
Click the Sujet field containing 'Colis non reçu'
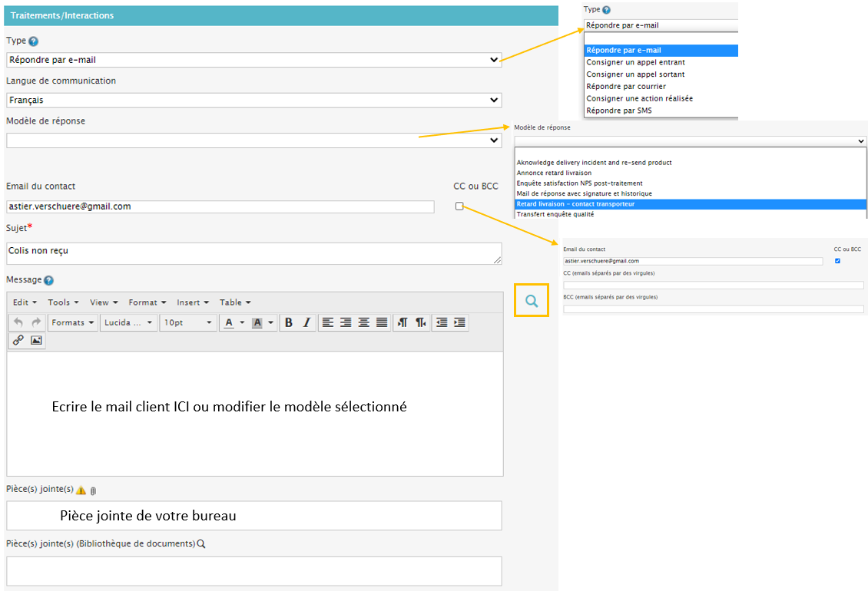253,253
